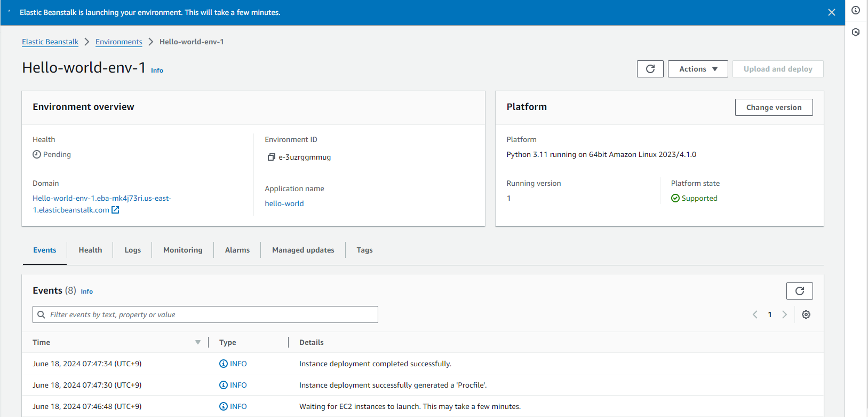Click the Change version button
The height and width of the screenshot is (417, 868).
tap(774, 107)
